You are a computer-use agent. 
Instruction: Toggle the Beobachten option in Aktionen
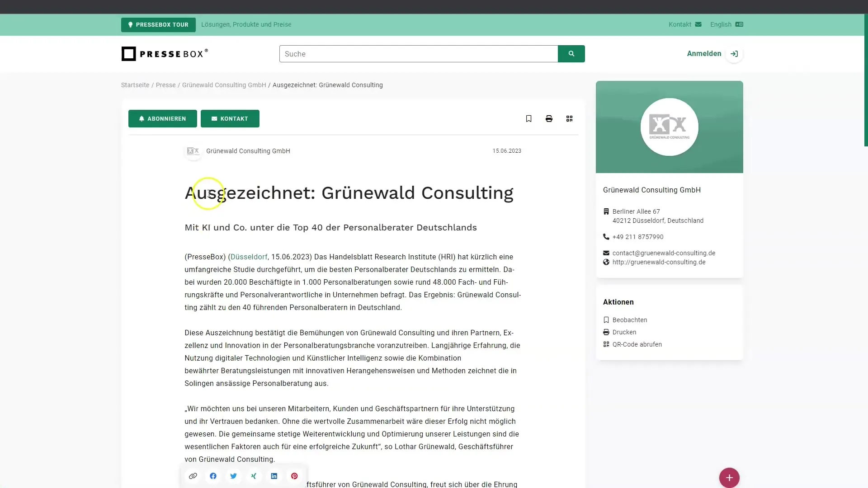(625, 320)
